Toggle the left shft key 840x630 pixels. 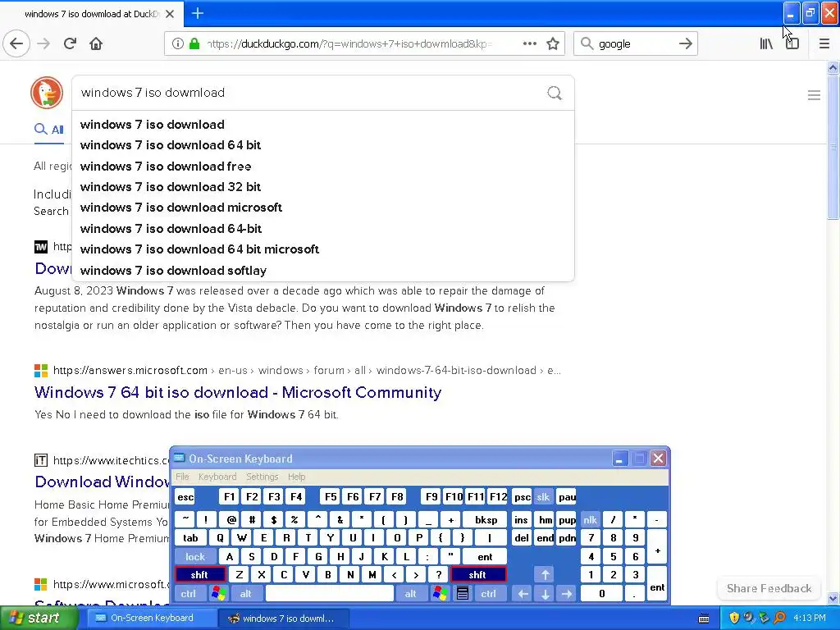[199, 575]
